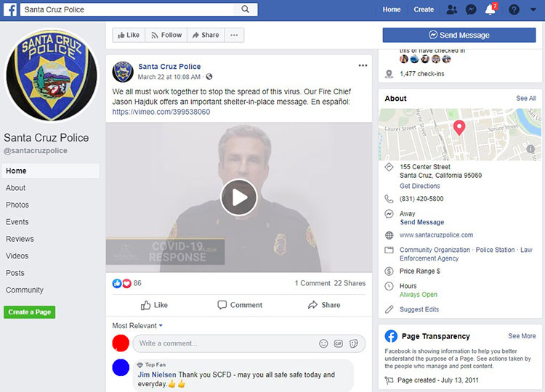545x392 pixels.
Task: Add a GIF to the comment
Action: tap(339, 343)
